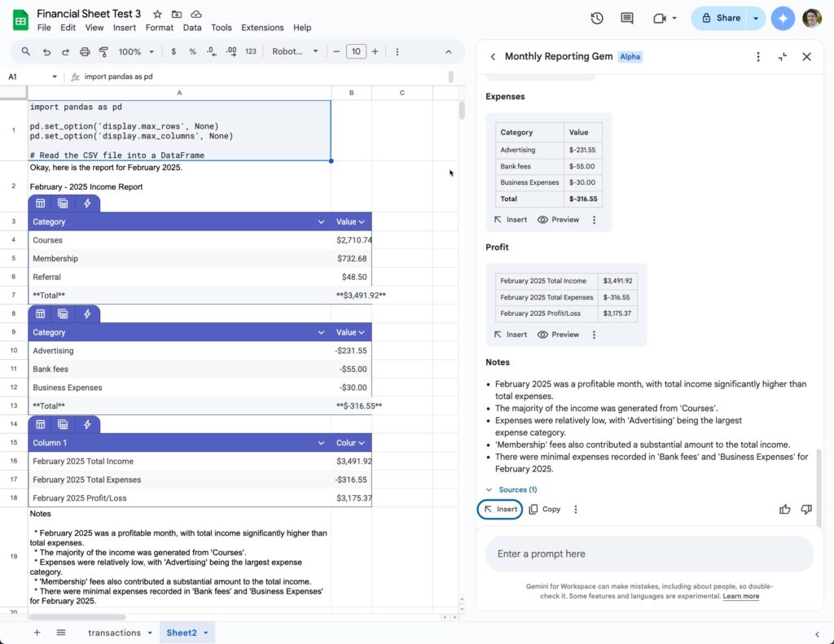Open the Extensions menu
834x644 pixels.
262,28
